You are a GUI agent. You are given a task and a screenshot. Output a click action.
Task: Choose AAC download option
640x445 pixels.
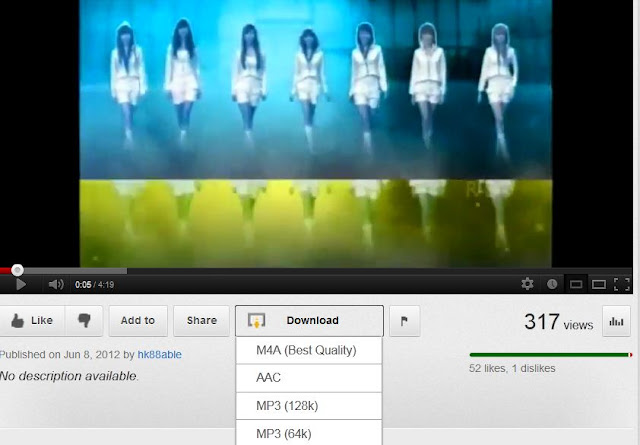tap(309, 378)
